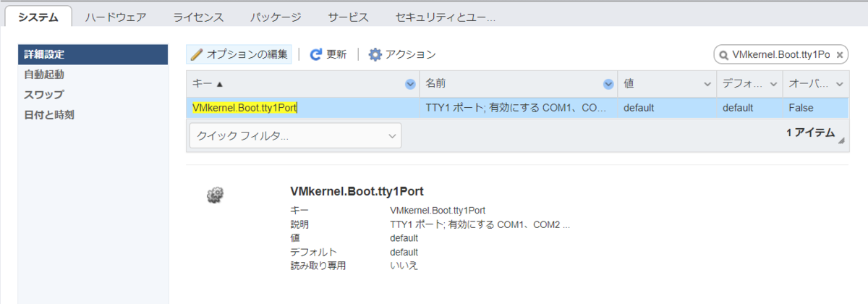
Task: Click the 更新 button
Action: [x=328, y=54]
